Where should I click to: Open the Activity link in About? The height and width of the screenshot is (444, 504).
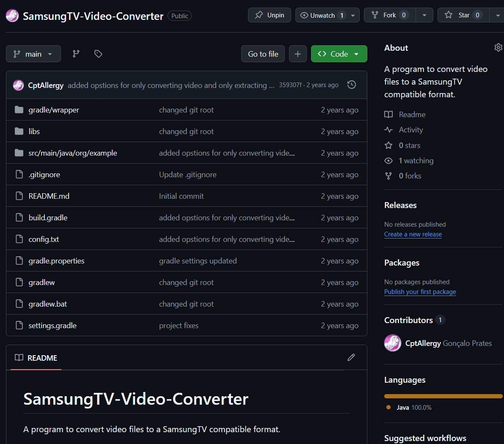(411, 130)
